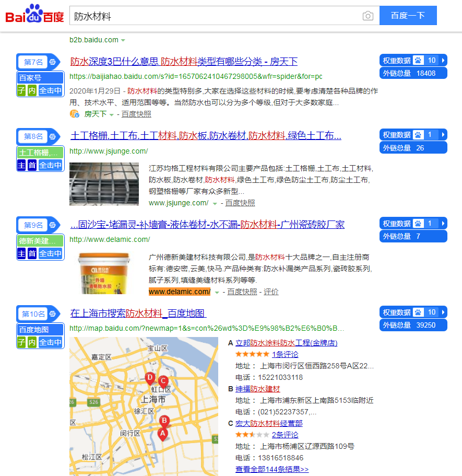Click the refresh icon beside 第8名
The width and height of the screenshot is (462, 476).
53,136
